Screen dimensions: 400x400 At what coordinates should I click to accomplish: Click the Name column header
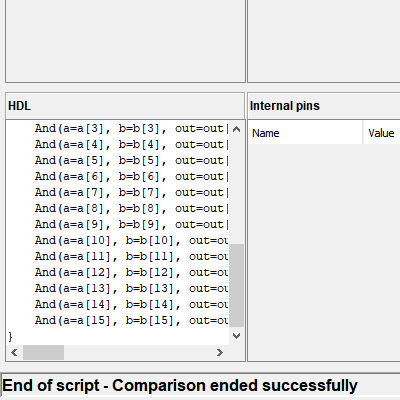305,133
